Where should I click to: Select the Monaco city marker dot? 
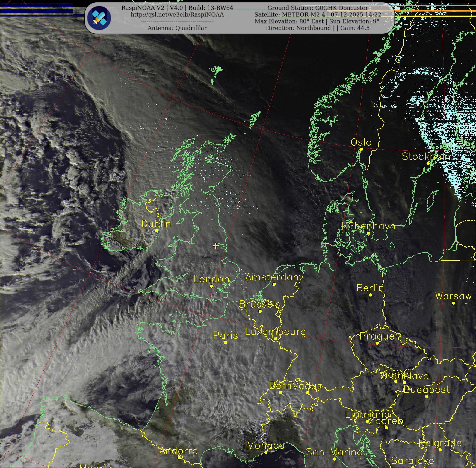(266, 452)
